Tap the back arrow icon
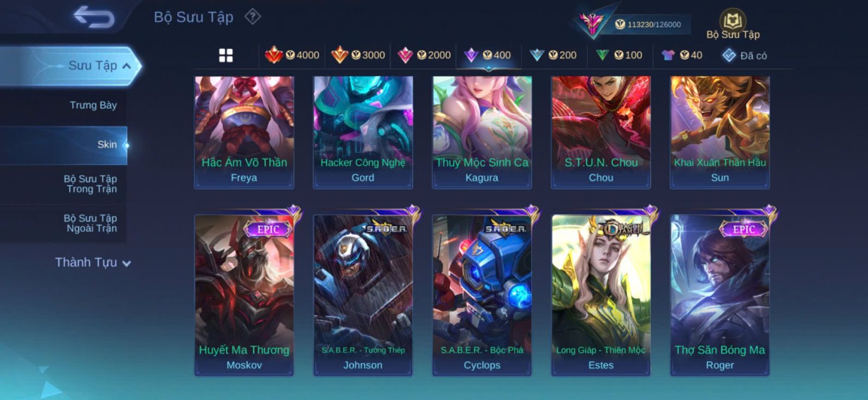This screenshot has width=868, height=400. [94, 16]
